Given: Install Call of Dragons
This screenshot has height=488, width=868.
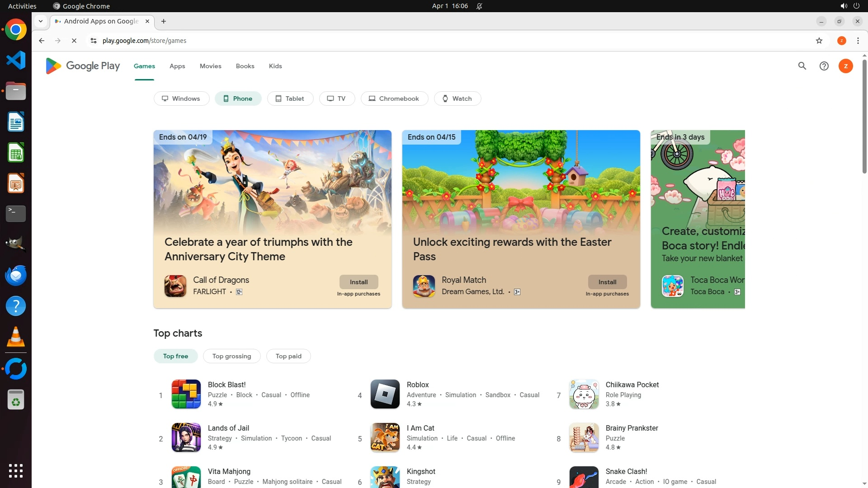Looking at the screenshot, I should (359, 282).
